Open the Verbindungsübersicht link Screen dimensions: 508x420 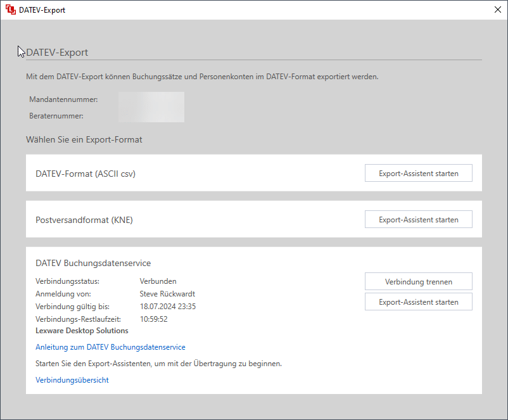pos(72,380)
